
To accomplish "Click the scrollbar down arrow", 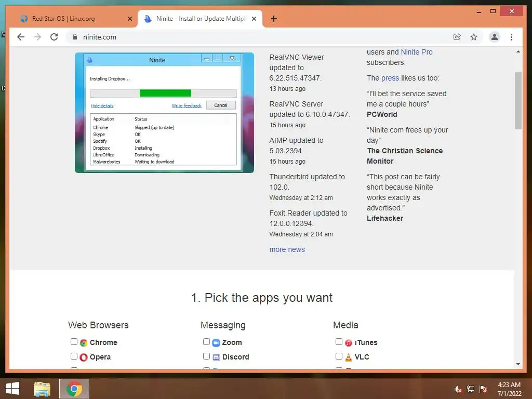I will 518,364.
